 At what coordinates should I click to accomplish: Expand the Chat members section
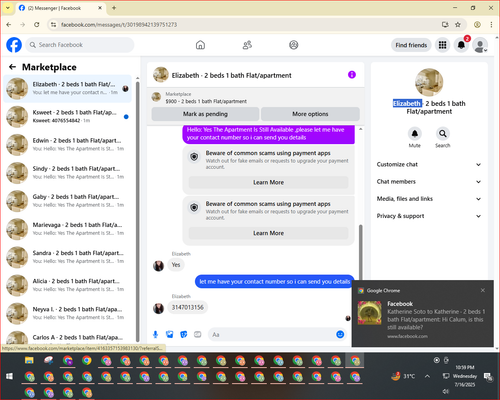click(429, 182)
